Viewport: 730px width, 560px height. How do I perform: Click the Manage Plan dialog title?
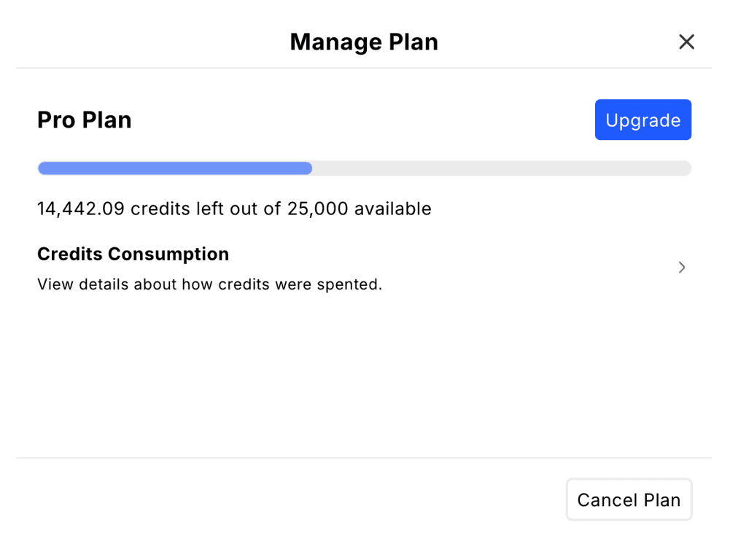pos(364,42)
